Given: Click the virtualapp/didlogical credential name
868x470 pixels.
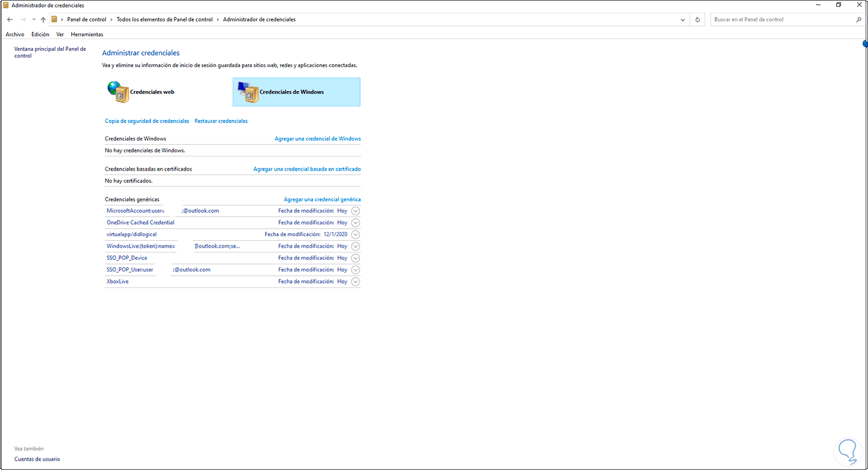Looking at the screenshot, I should click(x=132, y=234).
